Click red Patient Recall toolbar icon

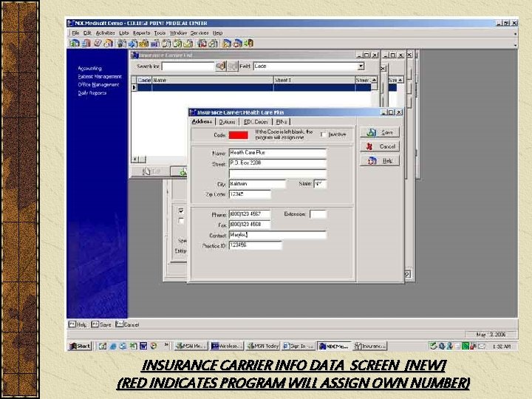[x=202, y=44]
